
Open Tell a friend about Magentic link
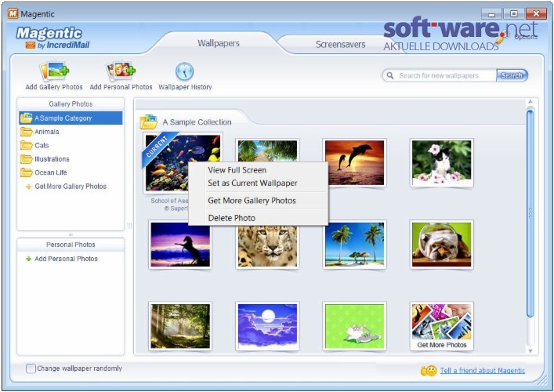482,370
